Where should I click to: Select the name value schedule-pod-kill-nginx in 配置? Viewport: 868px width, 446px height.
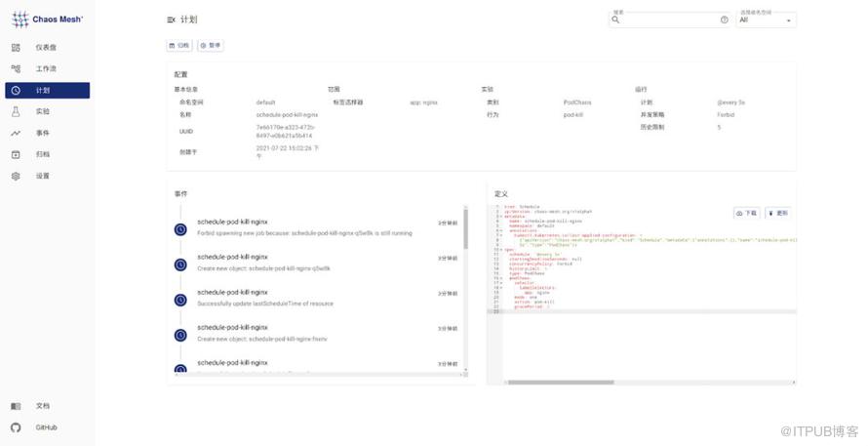click(x=287, y=115)
